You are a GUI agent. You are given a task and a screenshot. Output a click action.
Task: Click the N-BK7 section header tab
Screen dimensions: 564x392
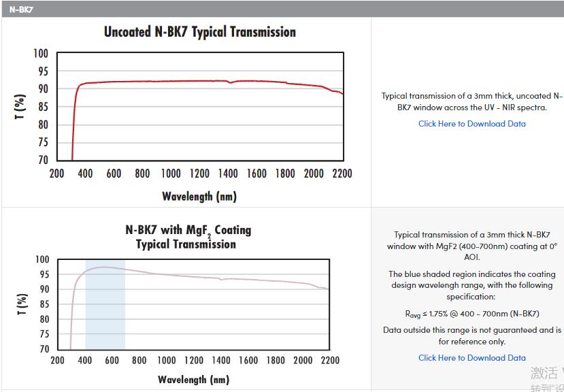point(21,10)
